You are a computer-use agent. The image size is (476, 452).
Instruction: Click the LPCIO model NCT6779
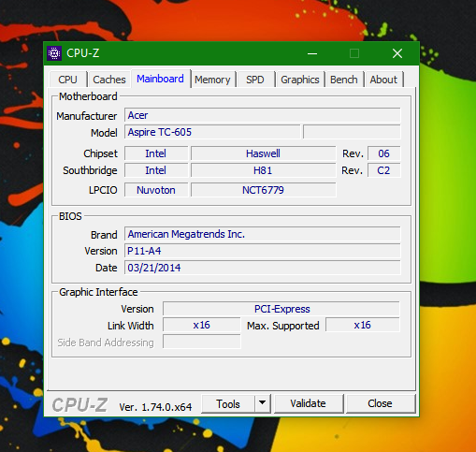click(264, 190)
